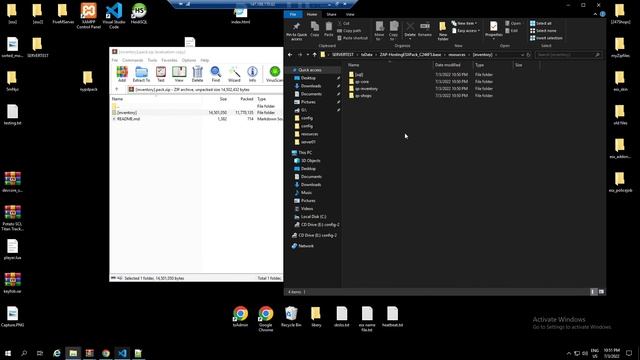The height and width of the screenshot is (360, 640).
Task: Click the Explorer Back arrow
Action: (x=290, y=55)
